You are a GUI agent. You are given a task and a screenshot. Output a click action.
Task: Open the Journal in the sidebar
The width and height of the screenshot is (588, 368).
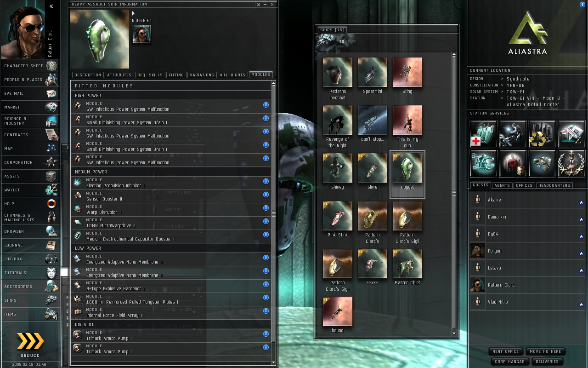pos(30,245)
